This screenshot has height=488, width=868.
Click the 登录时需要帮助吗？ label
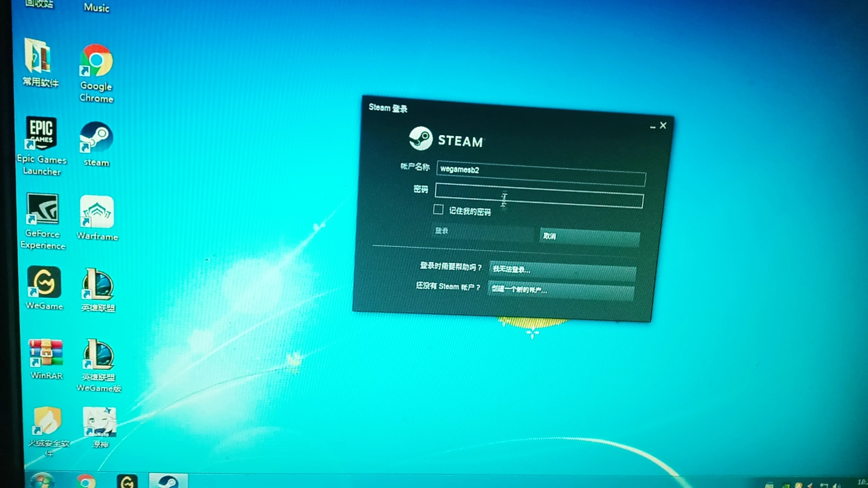point(451,267)
